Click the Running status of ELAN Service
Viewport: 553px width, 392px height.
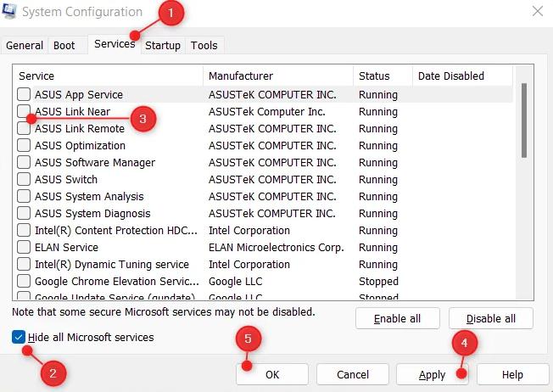click(378, 248)
